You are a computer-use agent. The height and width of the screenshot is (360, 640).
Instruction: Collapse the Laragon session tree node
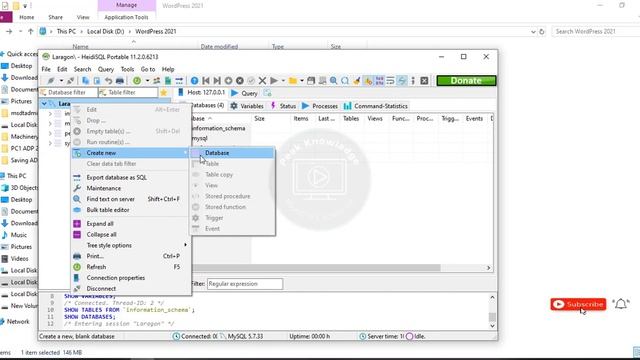point(44,104)
